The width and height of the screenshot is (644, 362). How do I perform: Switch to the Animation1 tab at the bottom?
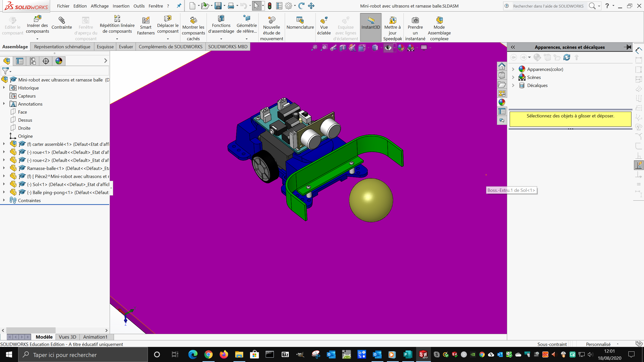coord(95,337)
